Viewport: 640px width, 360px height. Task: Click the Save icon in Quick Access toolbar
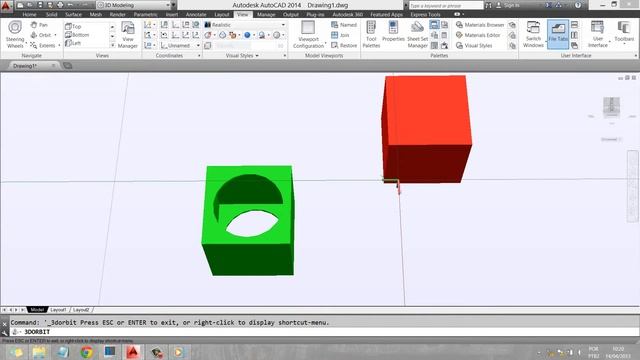point(40,5)
